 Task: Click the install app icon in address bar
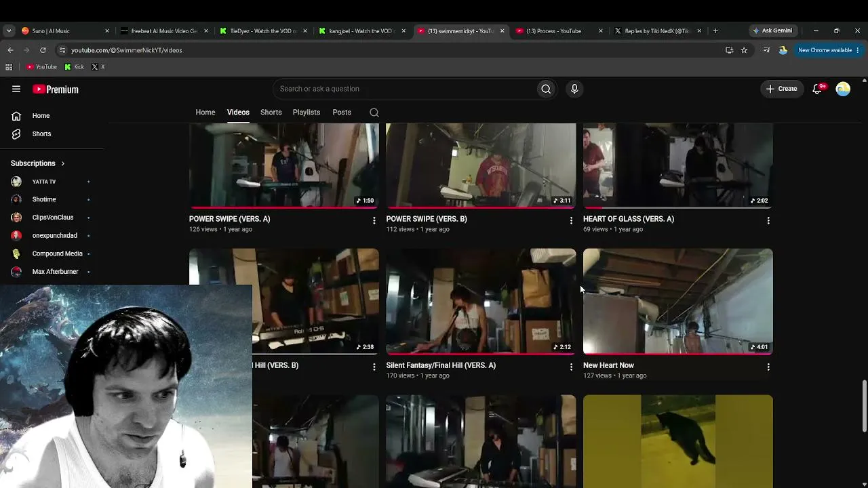coord(729,50)
